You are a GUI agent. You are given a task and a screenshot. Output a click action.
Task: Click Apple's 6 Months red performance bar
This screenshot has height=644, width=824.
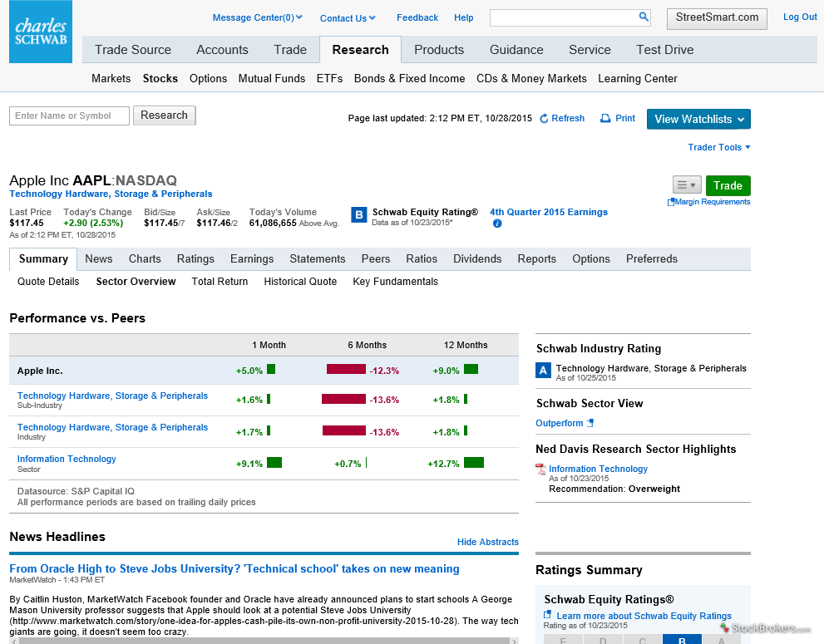click(x=346, y=369)
